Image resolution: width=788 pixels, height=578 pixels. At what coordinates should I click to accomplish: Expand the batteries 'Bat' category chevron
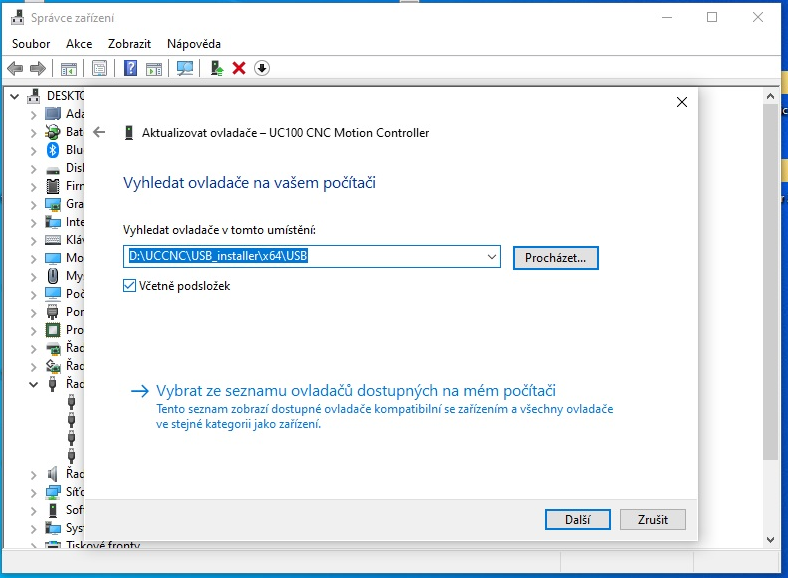[33, 133]
